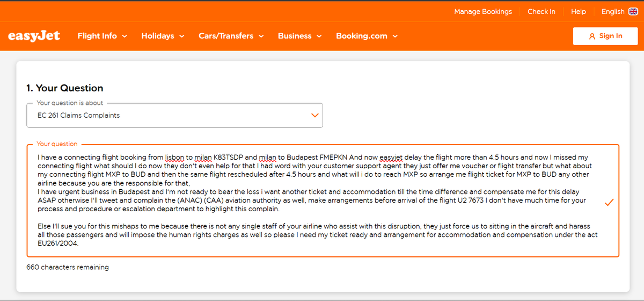Click the orange dropdown chevron for question topic

click(315, 116)
